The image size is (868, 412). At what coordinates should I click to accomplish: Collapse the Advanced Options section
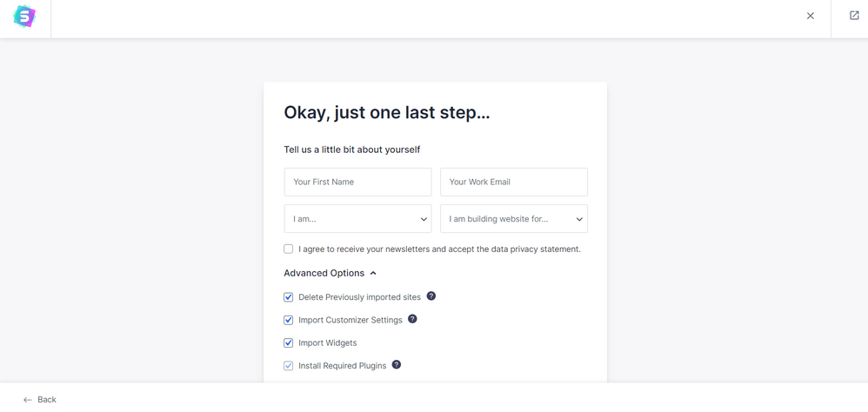pyautogui.click(x=324, y=273)
